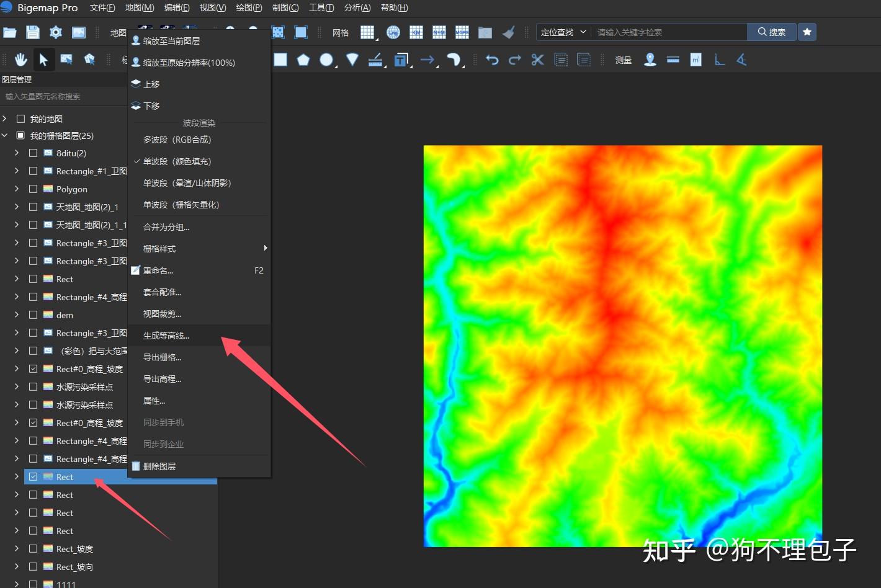
Task: Click the 输入矢量图元名称搜索 layer filter field
Action: 64,96
